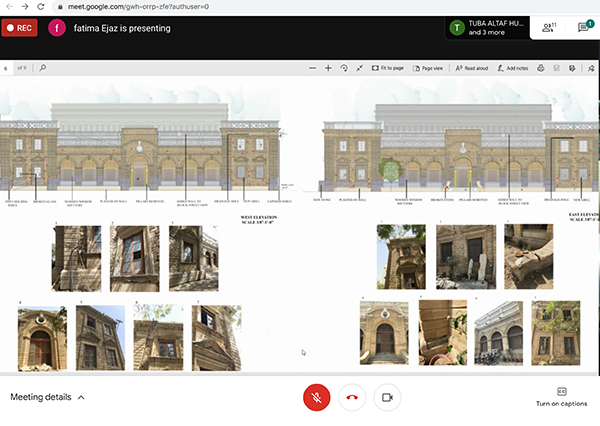Reload the browser page

[x=39, y=6]
